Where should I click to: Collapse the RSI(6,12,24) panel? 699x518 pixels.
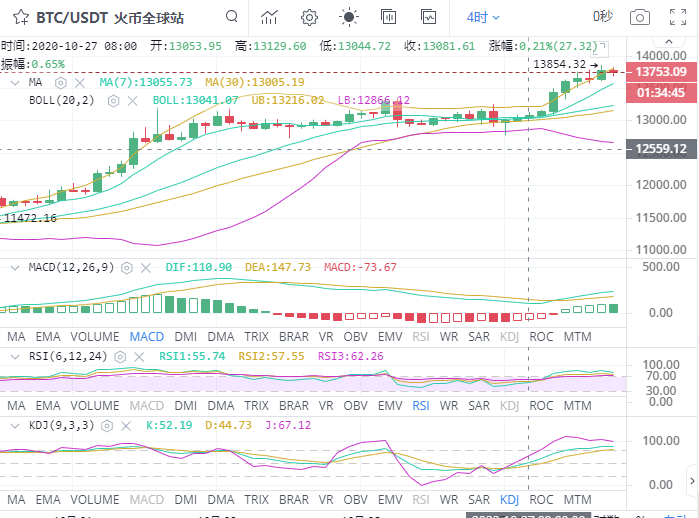(15, 357)
